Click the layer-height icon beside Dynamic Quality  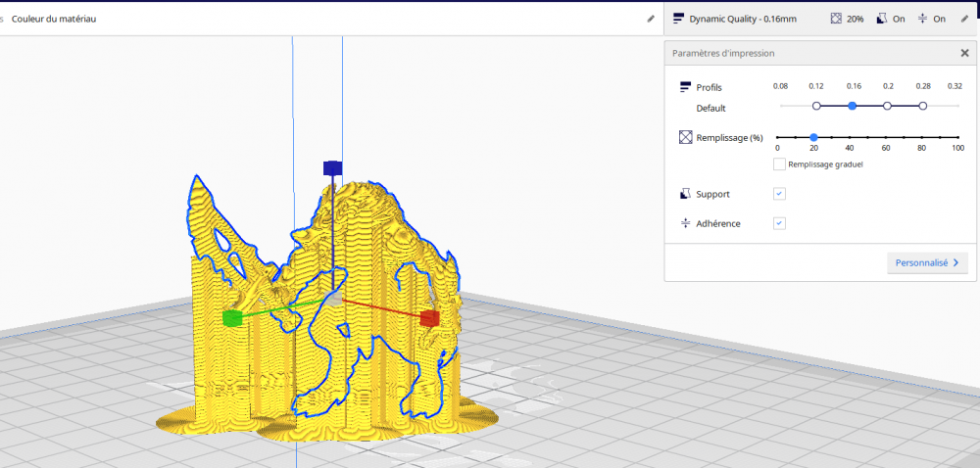pyautogui.click(x=678, y=19)
